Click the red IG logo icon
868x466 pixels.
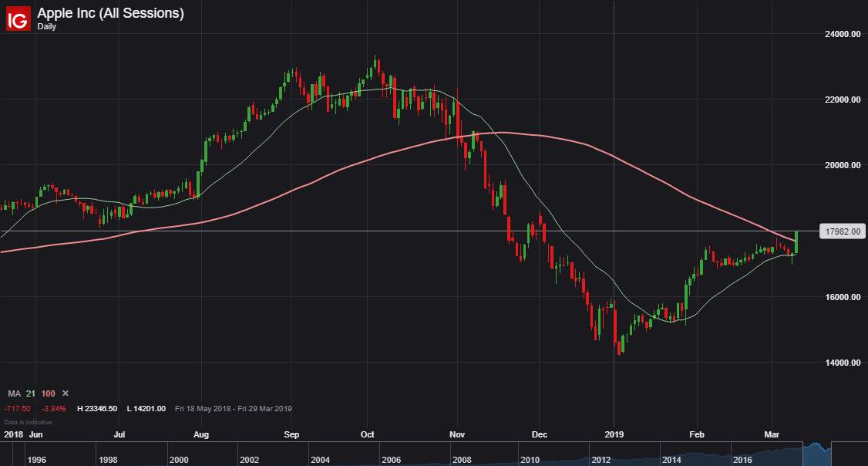(18, 19)
